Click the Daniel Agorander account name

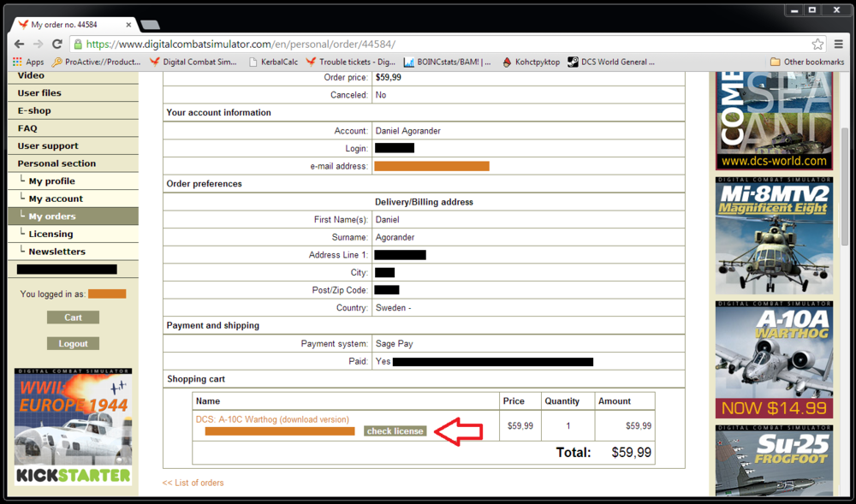(407, 131)
